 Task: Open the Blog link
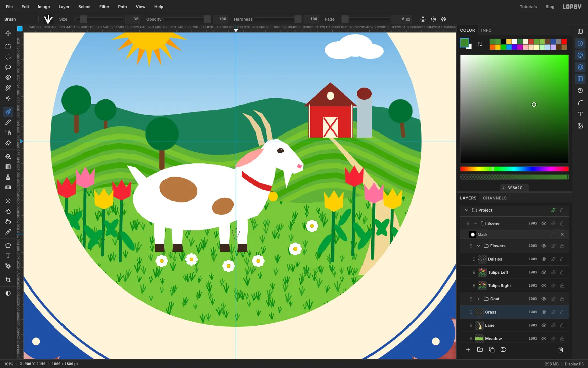coord(550,7)
